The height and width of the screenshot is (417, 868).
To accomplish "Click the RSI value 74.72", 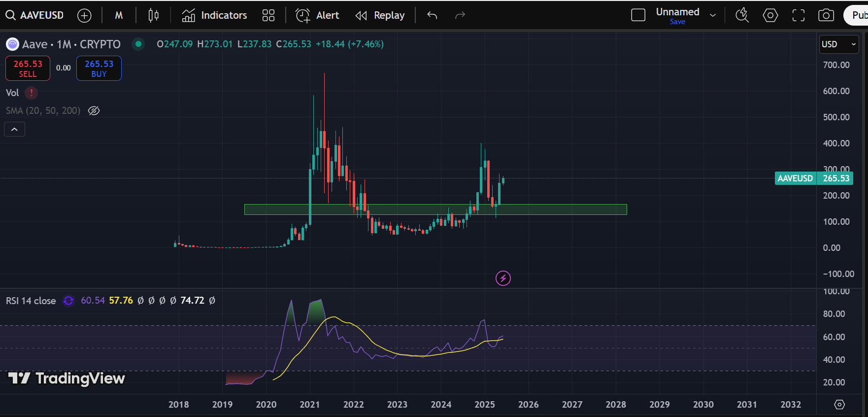I will click(x=192, y=300).
